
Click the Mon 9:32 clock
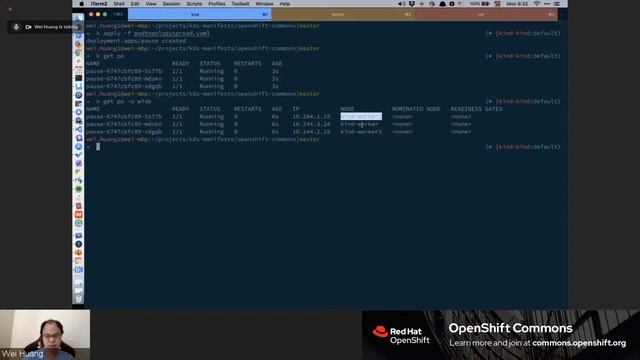click(517, 4)
